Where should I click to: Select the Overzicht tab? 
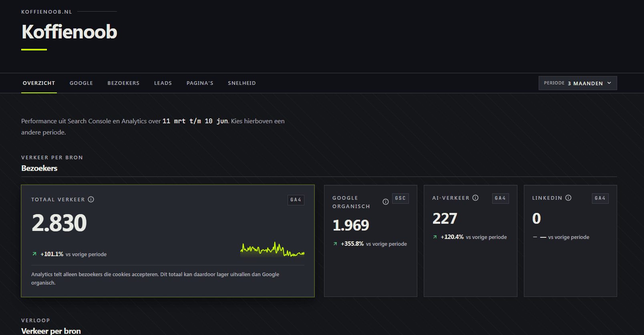pyautogui.click(x=39, y=83)
